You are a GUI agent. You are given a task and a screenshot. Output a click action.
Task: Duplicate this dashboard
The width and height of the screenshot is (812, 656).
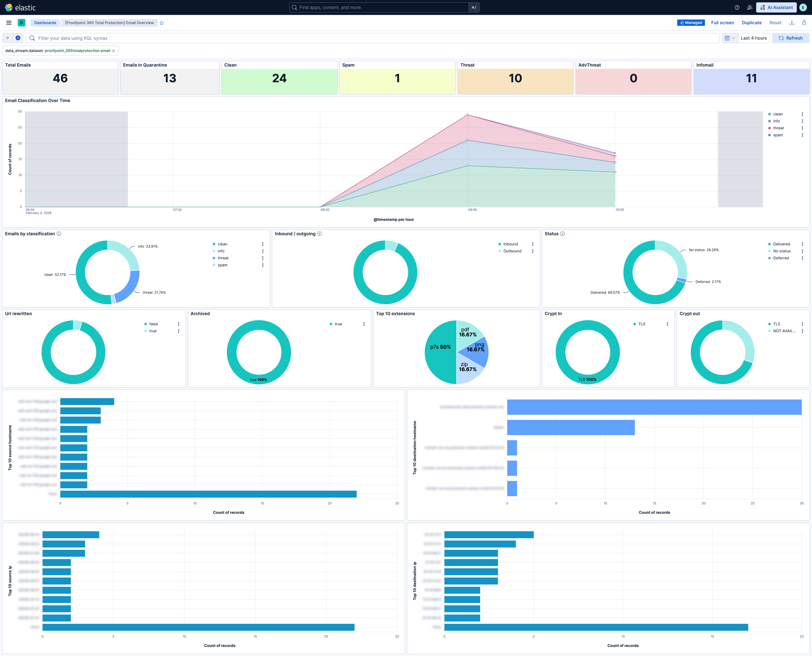pyautogui.click(x=752, y=23)
